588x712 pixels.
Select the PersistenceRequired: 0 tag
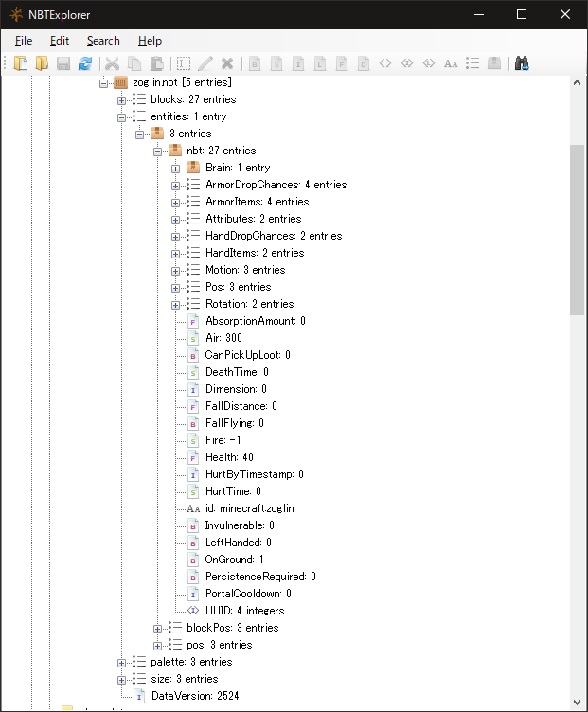point(260,577)
